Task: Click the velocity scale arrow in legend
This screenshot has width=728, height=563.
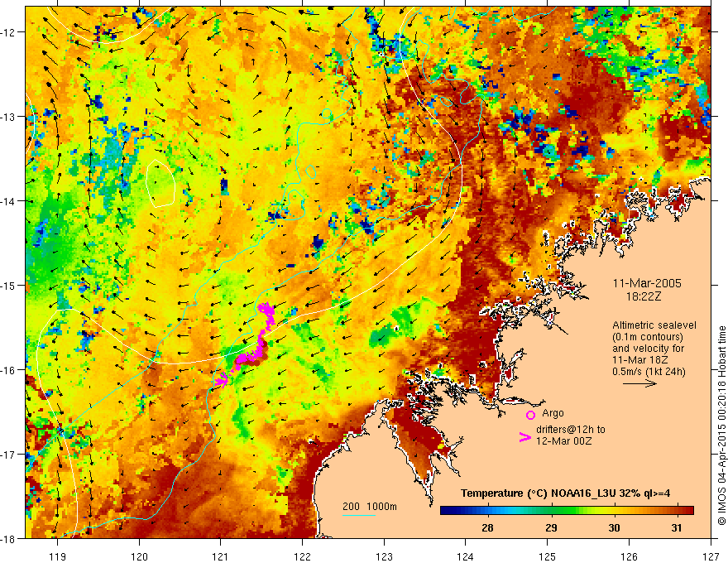Action: point(639,383)
